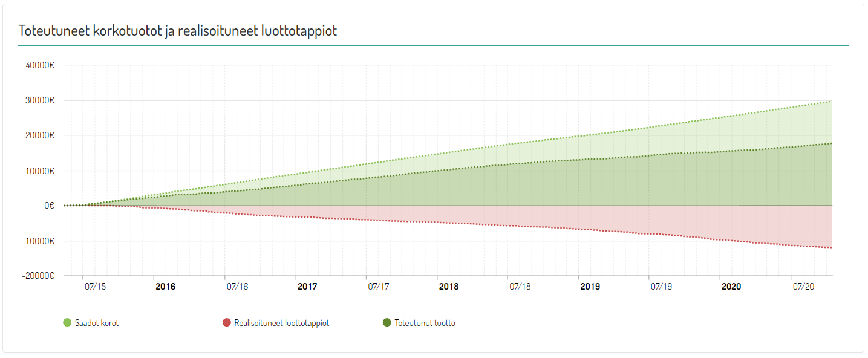
Task: Click the 07/15 date tick label
Action: click(x=95, y=287)
